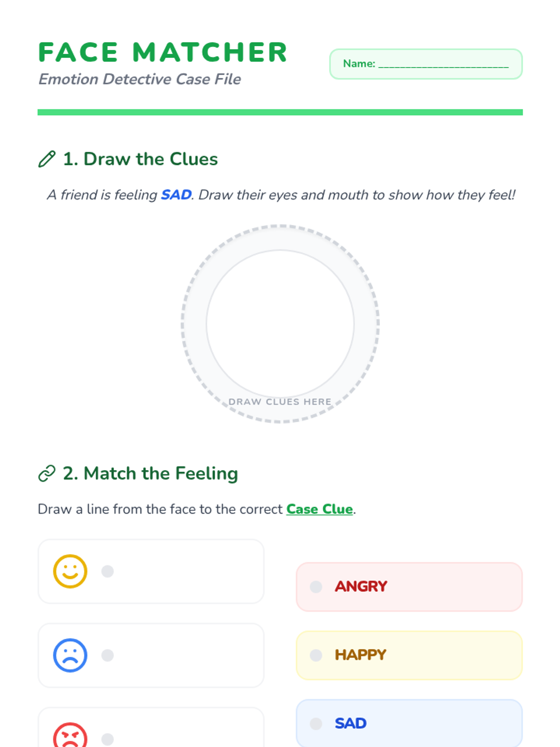The image size is (560, 747).
Task: Click the FACE MATCHER title
Action: [162, 52]
